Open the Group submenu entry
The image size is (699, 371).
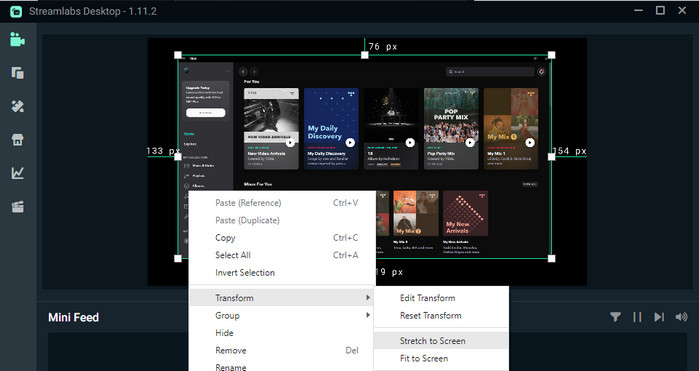coord(282,315)
